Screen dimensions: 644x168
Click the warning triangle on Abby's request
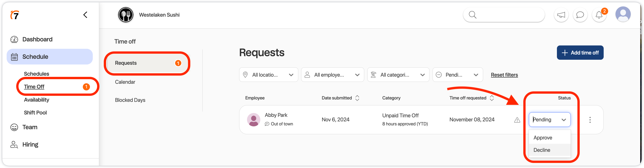tap(517, 120)
